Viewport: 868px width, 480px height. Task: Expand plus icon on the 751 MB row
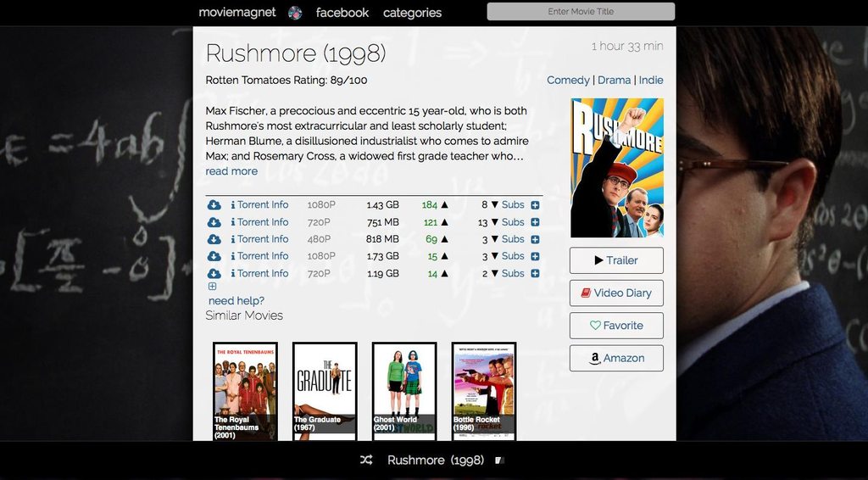536,222
